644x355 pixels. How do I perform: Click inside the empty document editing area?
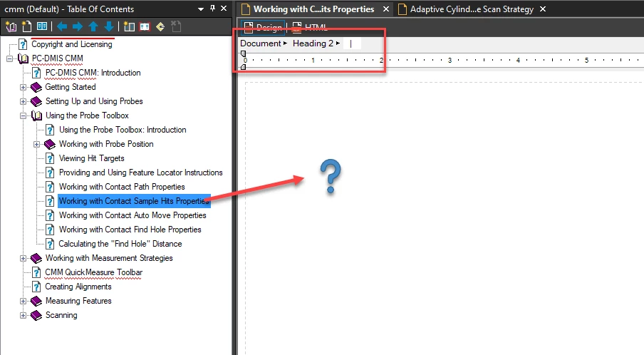(444, 217)
